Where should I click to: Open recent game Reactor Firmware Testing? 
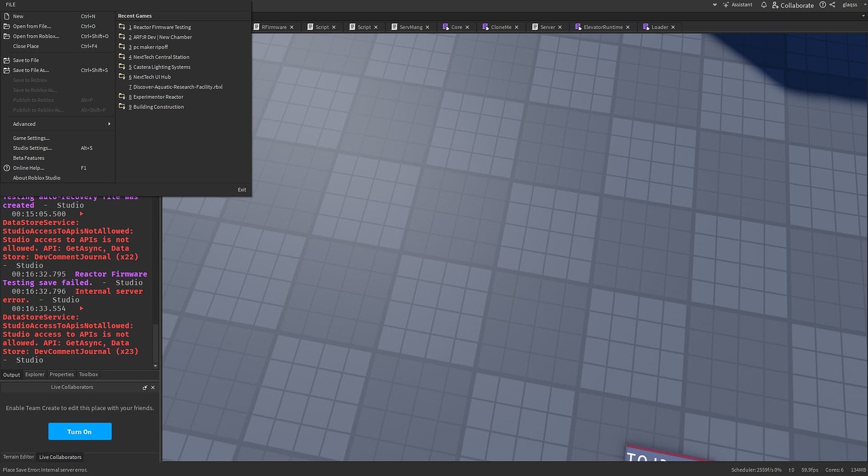pos(184,27)
